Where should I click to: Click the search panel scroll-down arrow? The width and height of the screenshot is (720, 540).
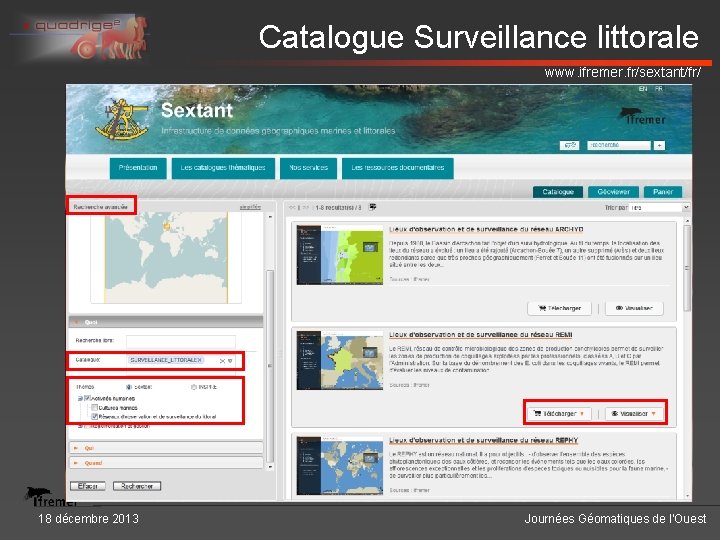270,467
